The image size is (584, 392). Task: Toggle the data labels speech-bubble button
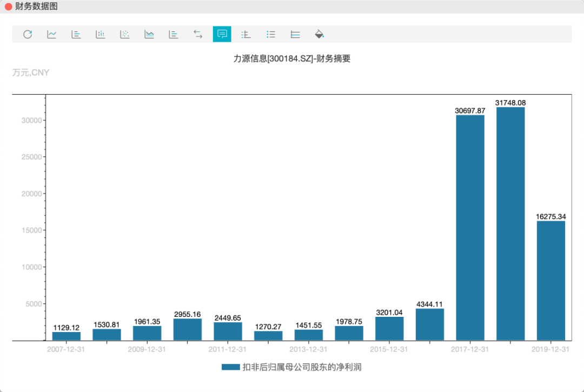pyautogui.click(x=222, y=34)
